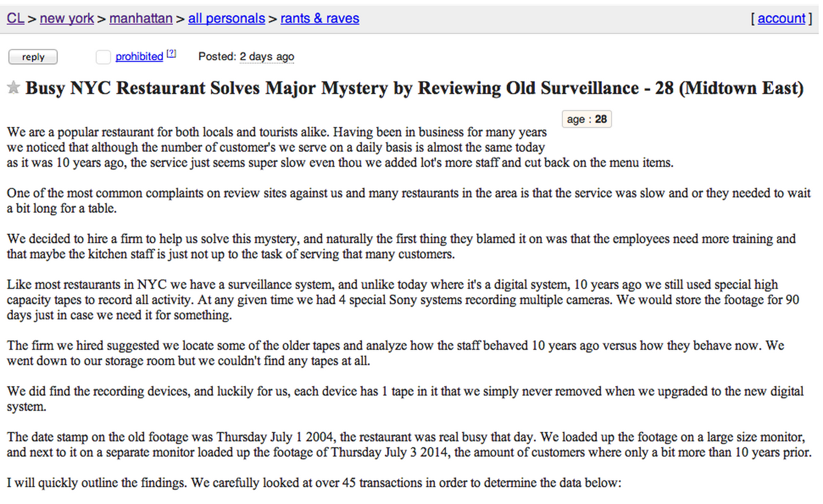
Task: Star this post as a favorite
Action: click(14, 88)
